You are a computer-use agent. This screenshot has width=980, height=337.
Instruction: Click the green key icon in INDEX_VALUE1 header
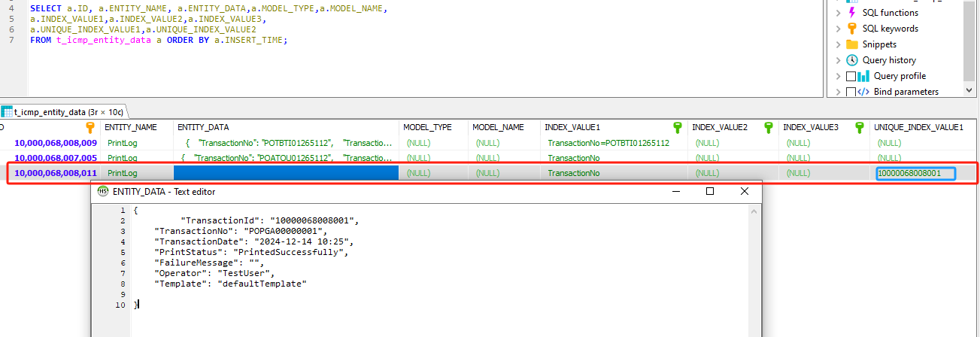point(677,128)
